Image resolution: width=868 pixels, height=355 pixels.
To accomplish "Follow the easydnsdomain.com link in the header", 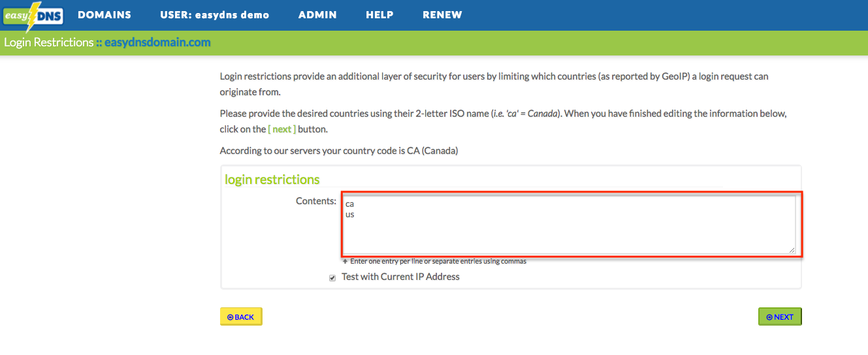I will (157, 42).
